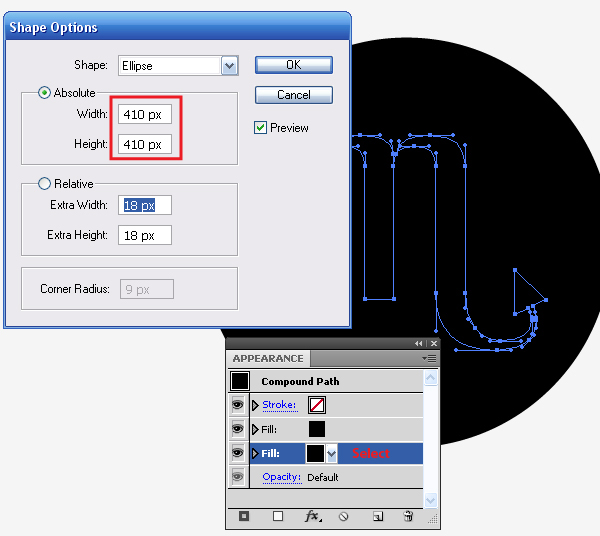Uncheck the Preview checkbox
600x536 pixels.
pos(261,127)
